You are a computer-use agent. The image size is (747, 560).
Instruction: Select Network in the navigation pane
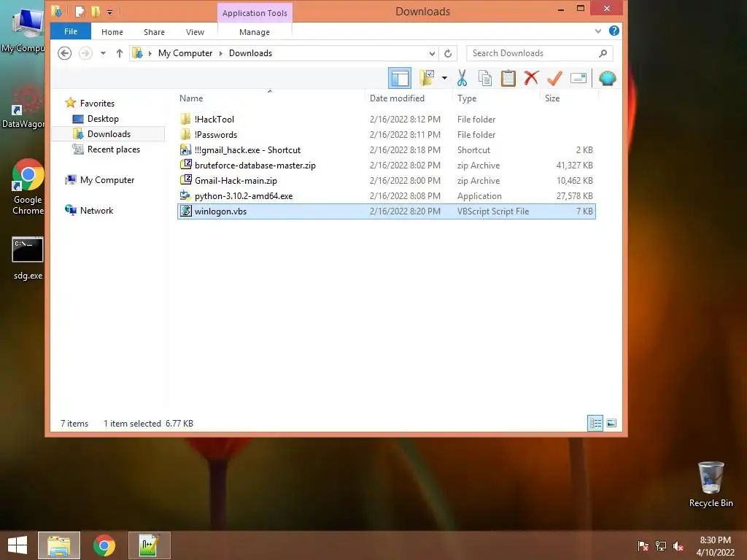(x=97, y=211)
